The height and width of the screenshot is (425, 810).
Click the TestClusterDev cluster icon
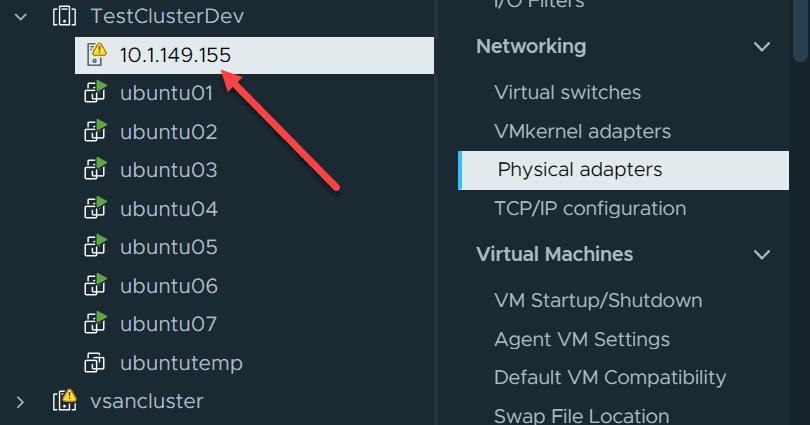63,17
